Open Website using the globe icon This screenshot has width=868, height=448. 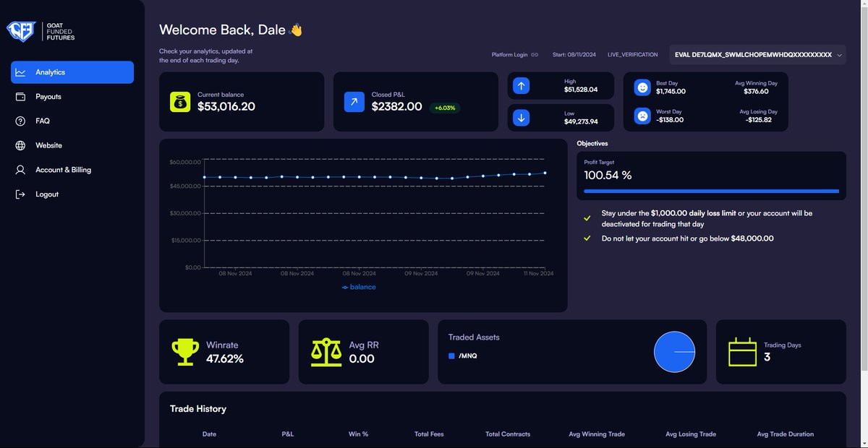[x=22, y=145]
